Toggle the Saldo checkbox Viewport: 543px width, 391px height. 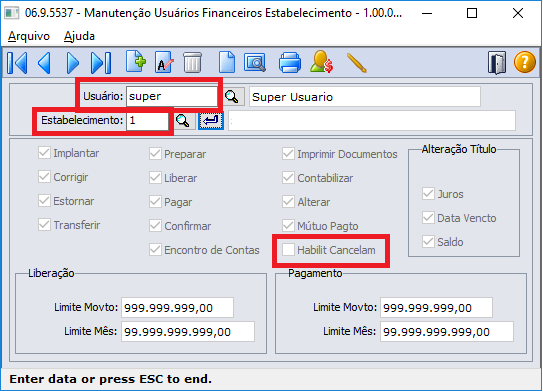428,242
